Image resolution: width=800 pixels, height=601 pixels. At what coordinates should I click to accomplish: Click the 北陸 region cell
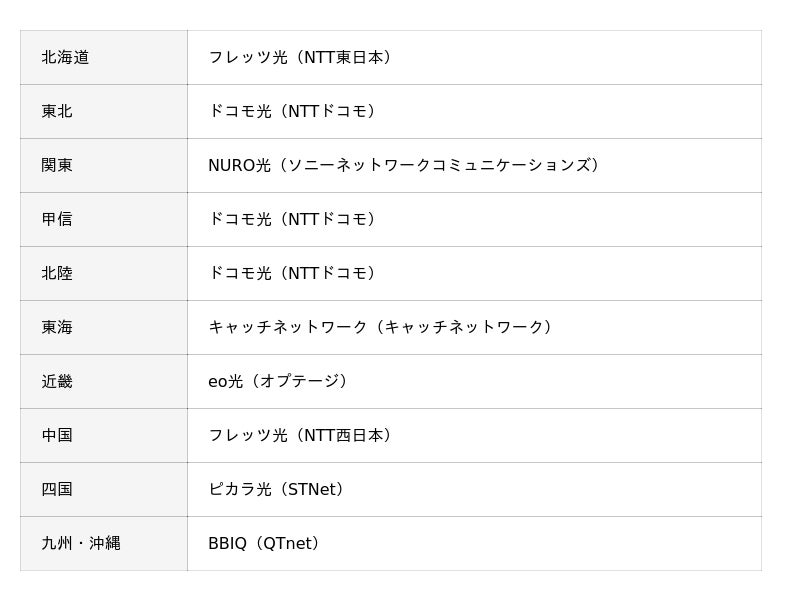[57, 273]
